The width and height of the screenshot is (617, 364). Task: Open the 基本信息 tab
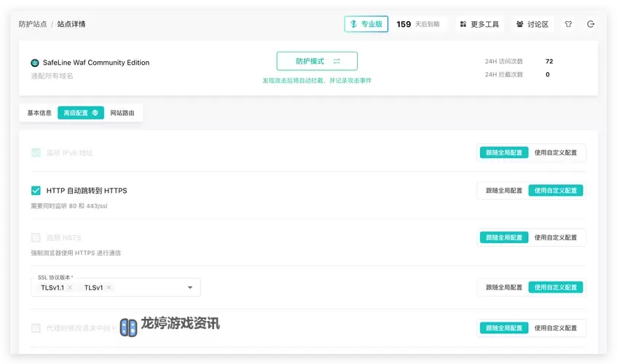pyautogui.click(x=39, y=113)
